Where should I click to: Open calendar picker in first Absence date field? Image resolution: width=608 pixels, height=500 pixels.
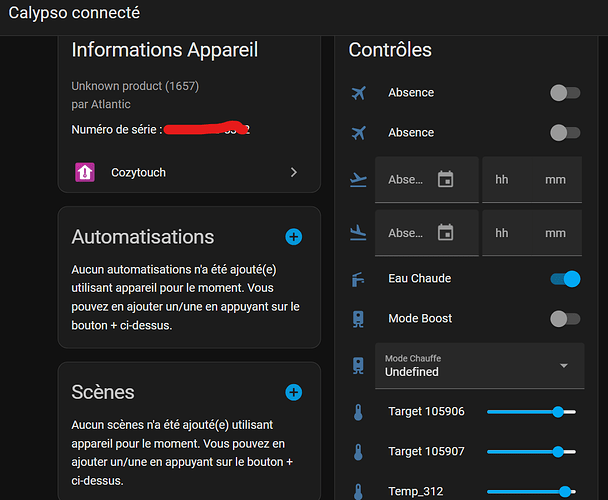(x=446, y=180)
